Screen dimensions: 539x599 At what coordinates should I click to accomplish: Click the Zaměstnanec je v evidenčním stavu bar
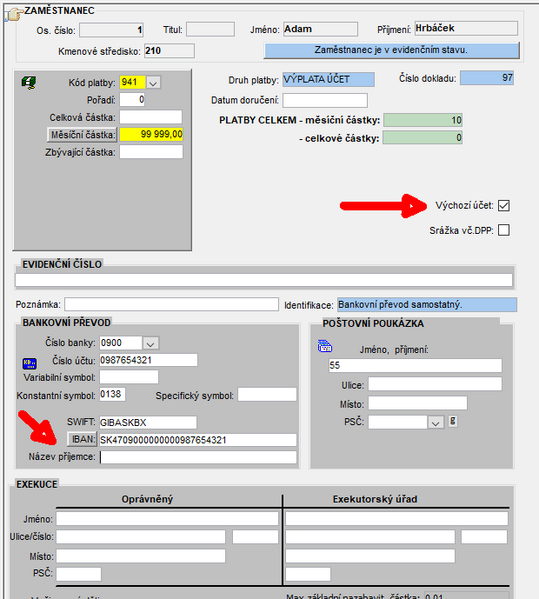(392, 50)
